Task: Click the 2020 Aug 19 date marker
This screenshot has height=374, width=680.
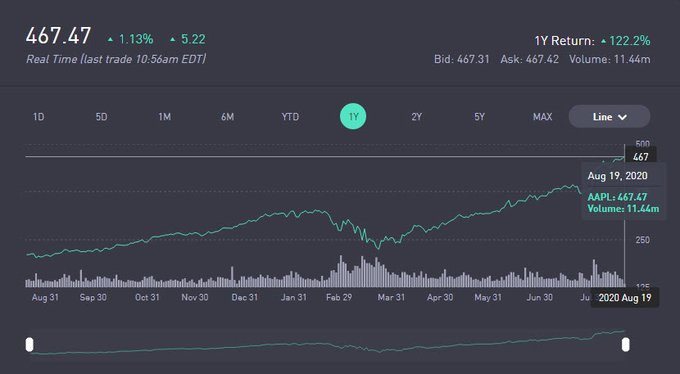Action: 625,298
